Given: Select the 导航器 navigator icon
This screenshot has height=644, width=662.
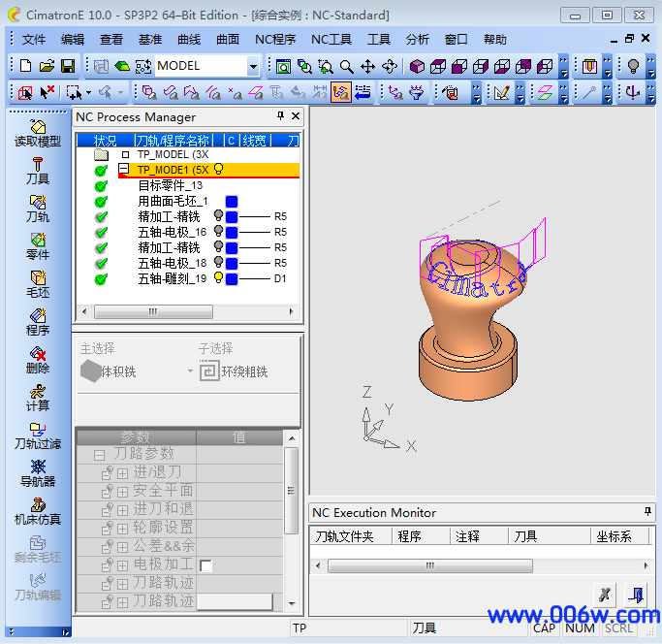Looking at the screenshot, I should (37, 473).
